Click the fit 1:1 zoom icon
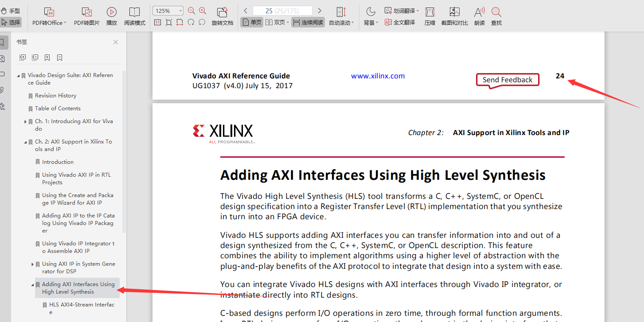644x322 pixels. click(157, 21)
